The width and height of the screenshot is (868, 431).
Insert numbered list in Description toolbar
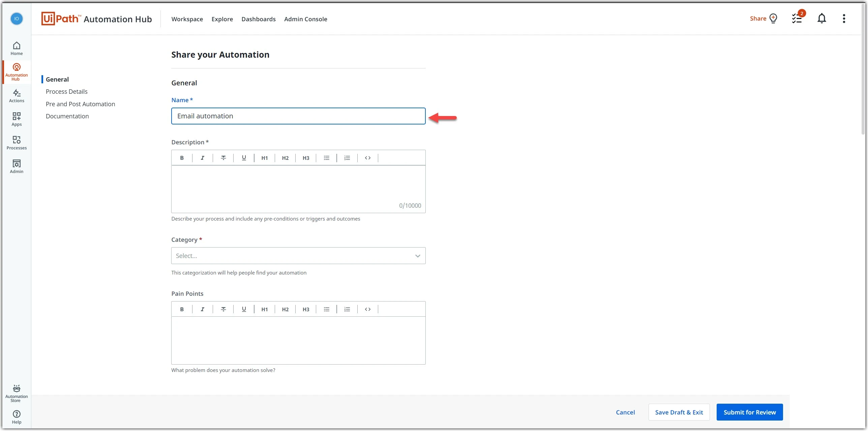coord(347,158)
